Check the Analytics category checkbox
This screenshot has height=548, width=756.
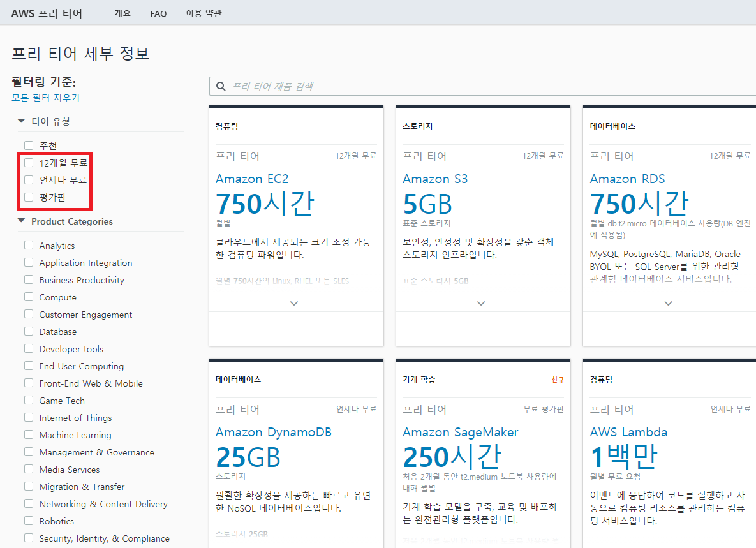pos(29,245)
